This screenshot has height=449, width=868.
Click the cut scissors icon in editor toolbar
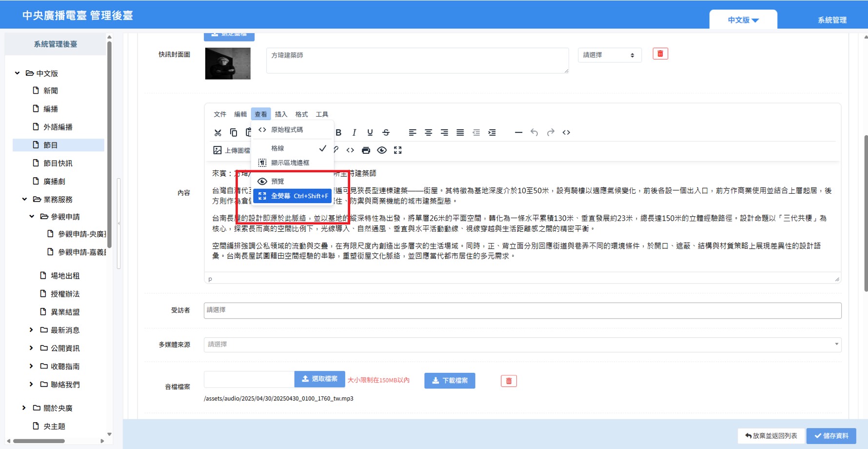217,132
